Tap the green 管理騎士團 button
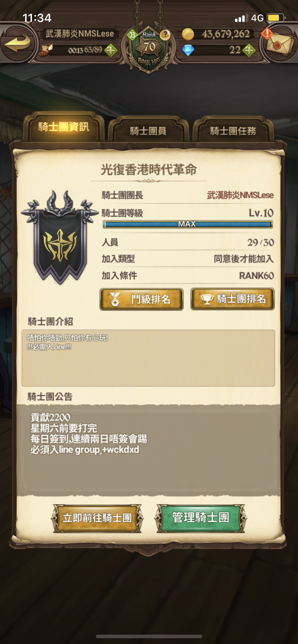The image size is (298, 644). coord(200,518)
